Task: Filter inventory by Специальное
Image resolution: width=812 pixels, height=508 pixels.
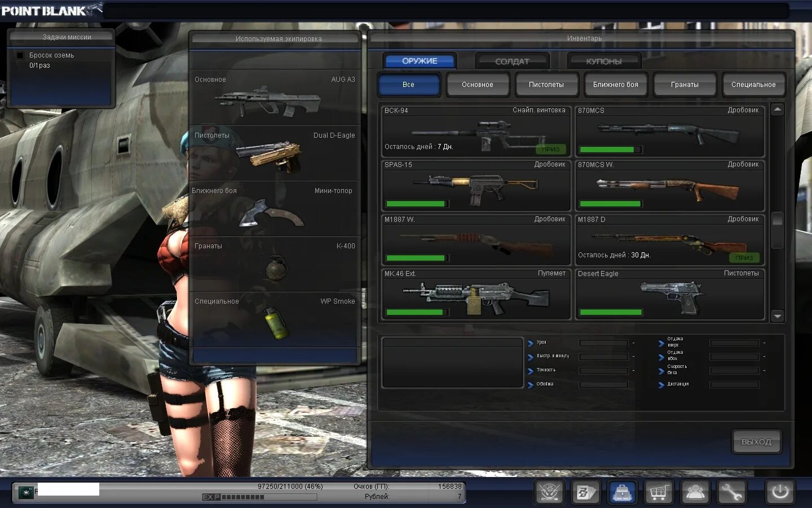Action: 753,85
